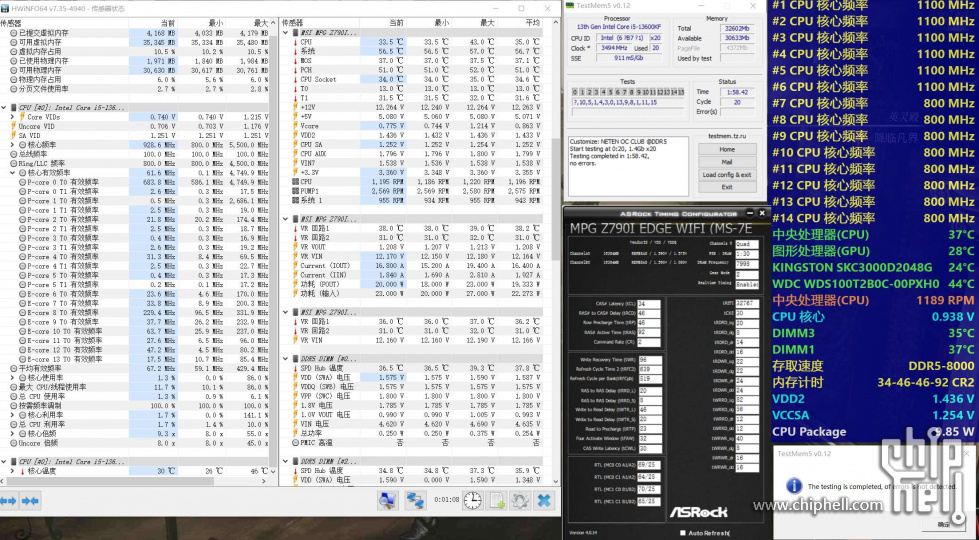Click info icon in TestMem5 completion dialog
979x540 pixels.
[x=794, y=486]
